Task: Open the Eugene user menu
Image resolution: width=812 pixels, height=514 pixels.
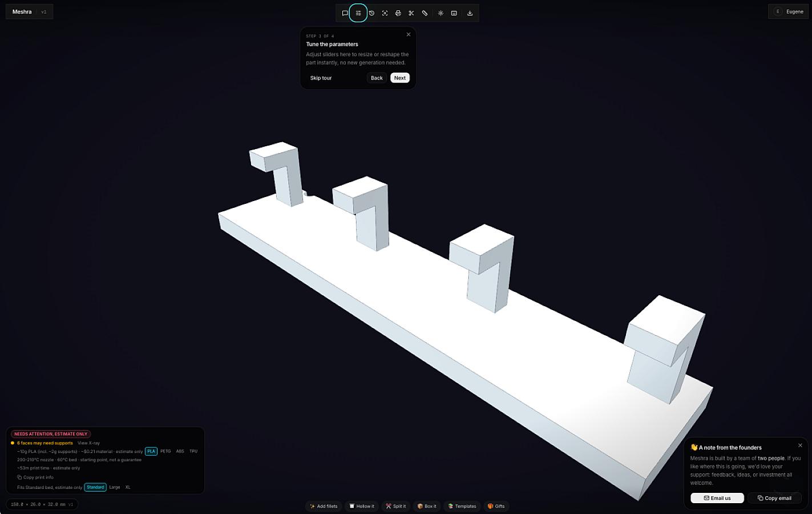Action: tap(789, 11)
